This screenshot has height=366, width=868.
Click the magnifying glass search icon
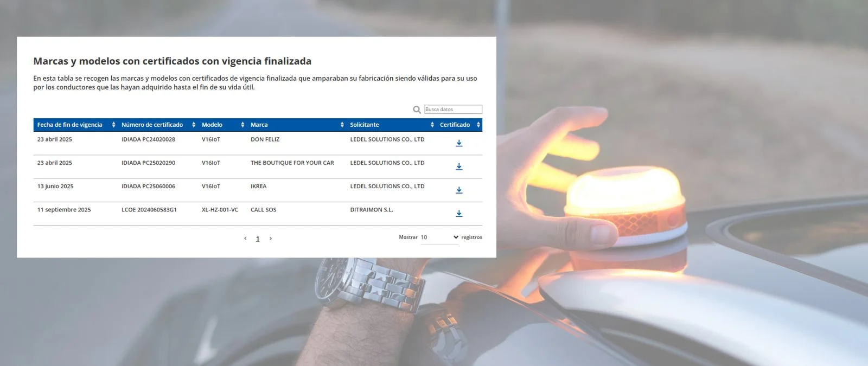(417, 110)
